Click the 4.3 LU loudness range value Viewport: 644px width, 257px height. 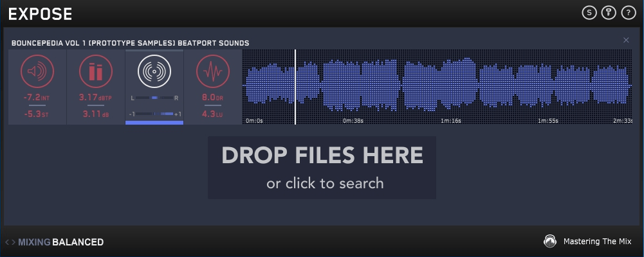[212, 114]
